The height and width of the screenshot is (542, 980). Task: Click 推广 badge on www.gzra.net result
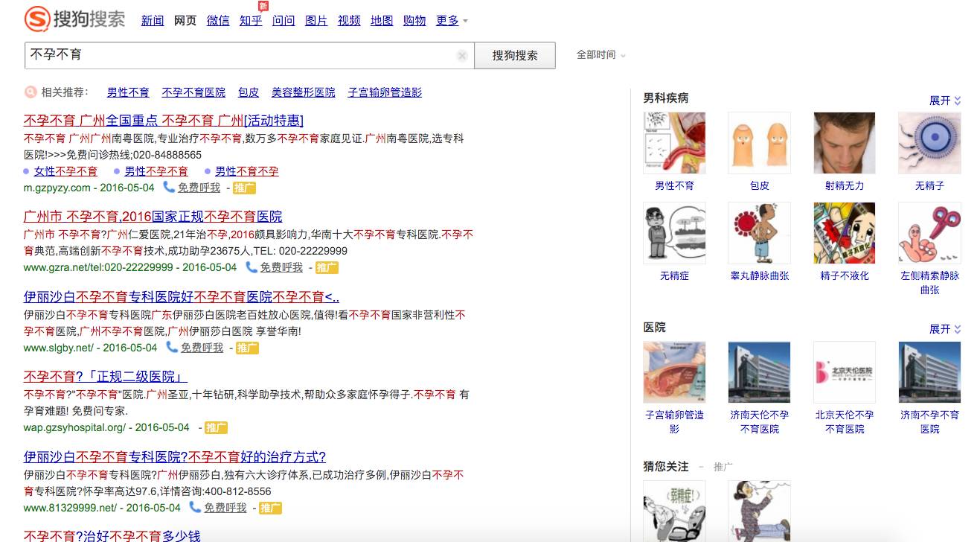(x=327, y=267)
